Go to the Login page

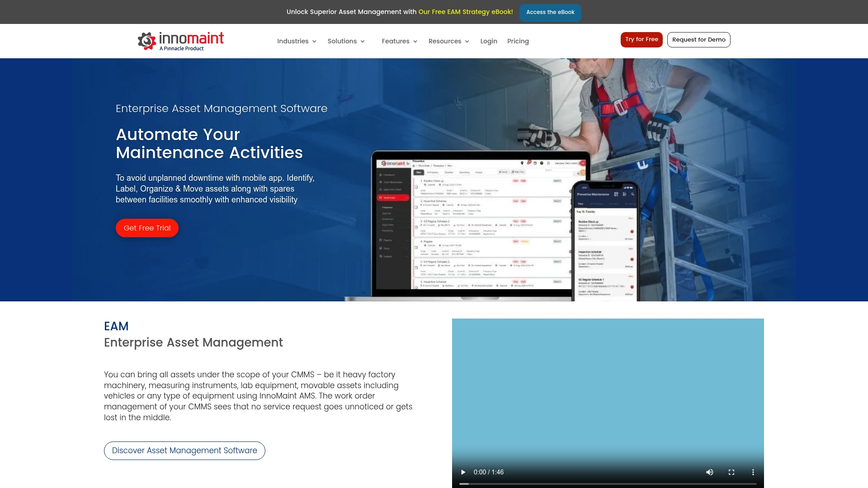pos(488,41)
